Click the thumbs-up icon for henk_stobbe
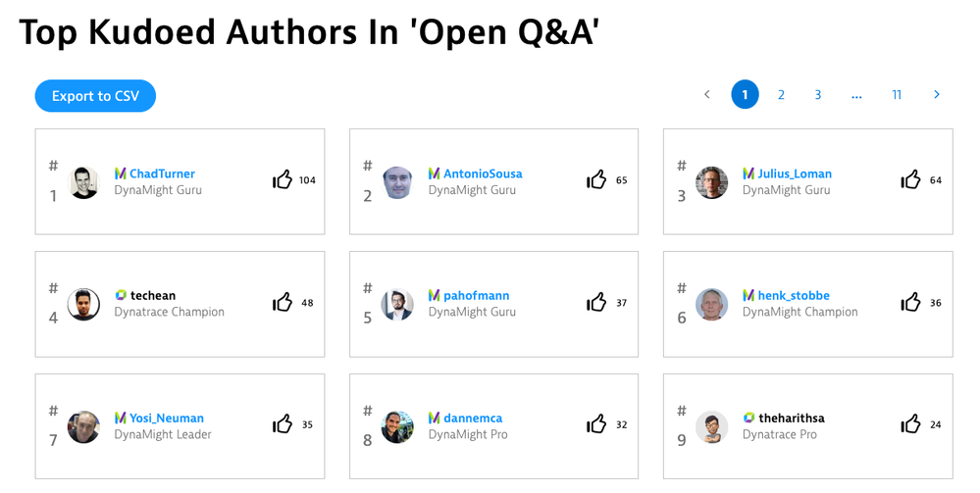980x493 pixels. tap(910, 303)
